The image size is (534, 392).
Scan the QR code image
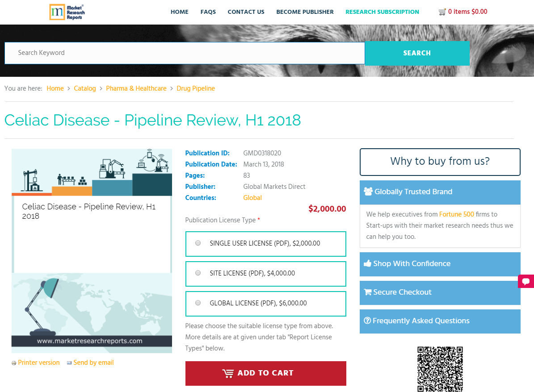pos(440,369)
